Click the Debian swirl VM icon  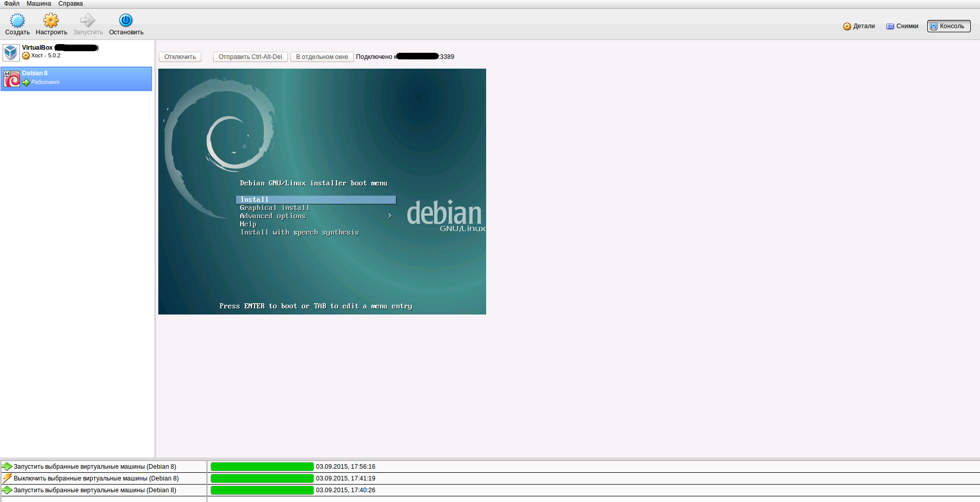tap(12, 79)
